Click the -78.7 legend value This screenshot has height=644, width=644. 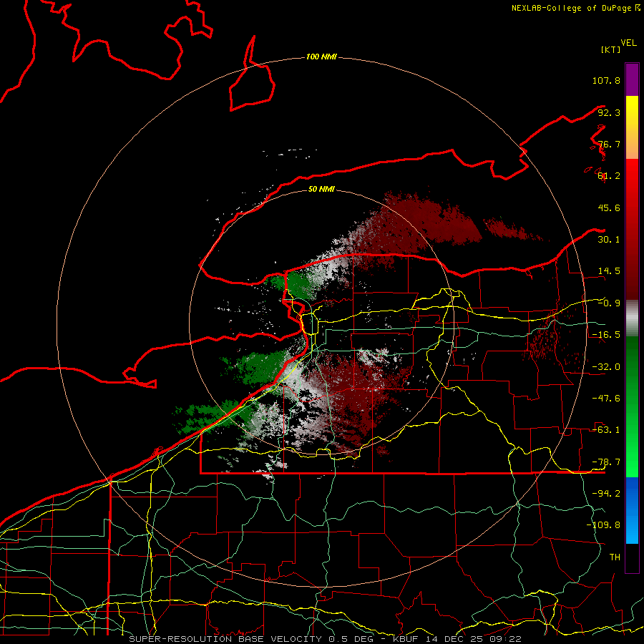coord(606,462)
